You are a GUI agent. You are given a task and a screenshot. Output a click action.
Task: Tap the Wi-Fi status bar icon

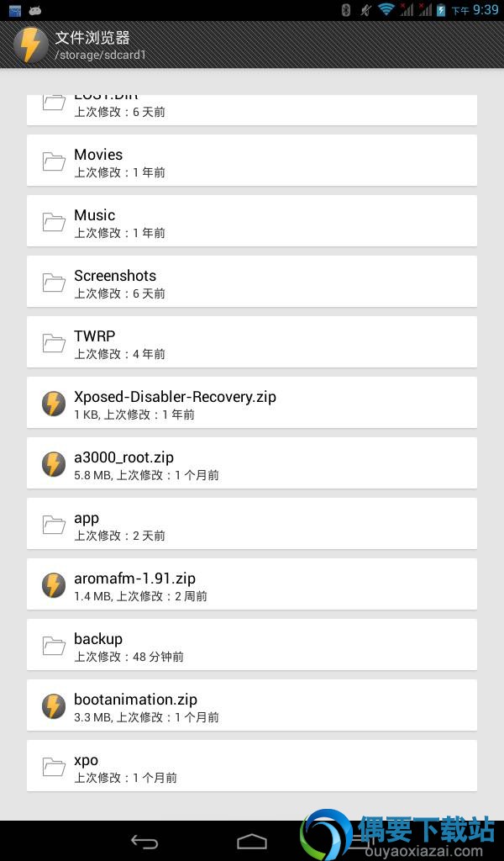pos(386,9)
